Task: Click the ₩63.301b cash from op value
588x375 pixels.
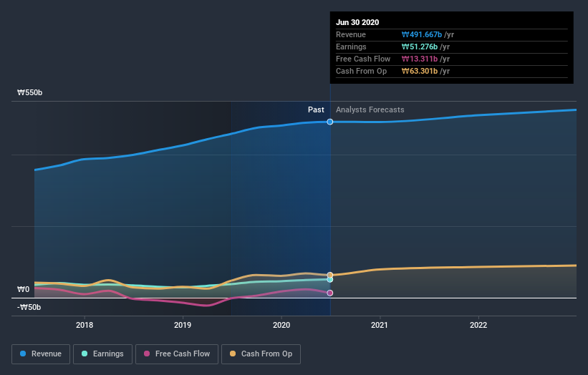Action: coord(420,71)
